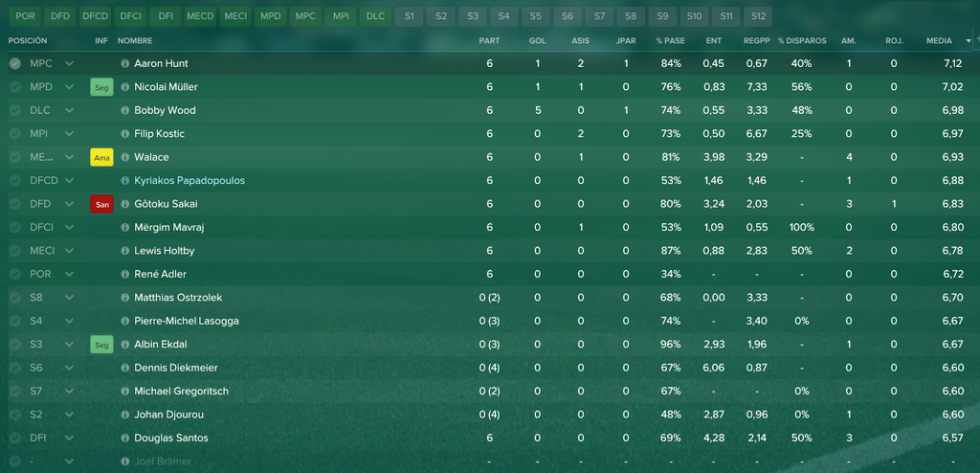Expand position dropdown for MPC Aaron Hunt
The image size is (980, 473).
(69, 64)
